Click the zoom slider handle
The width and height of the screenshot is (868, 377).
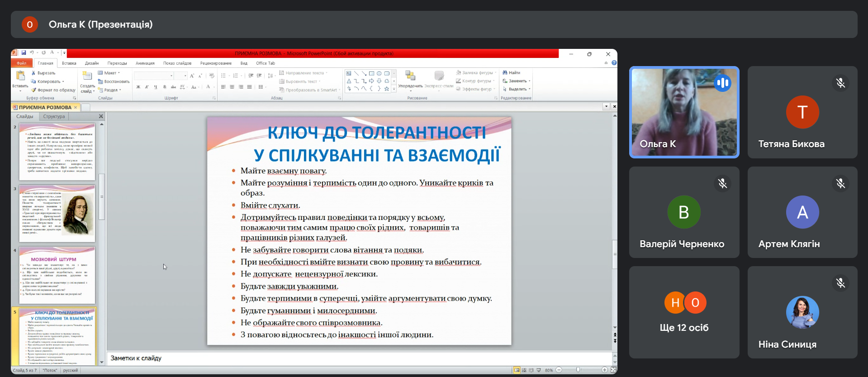pos(578,370)
